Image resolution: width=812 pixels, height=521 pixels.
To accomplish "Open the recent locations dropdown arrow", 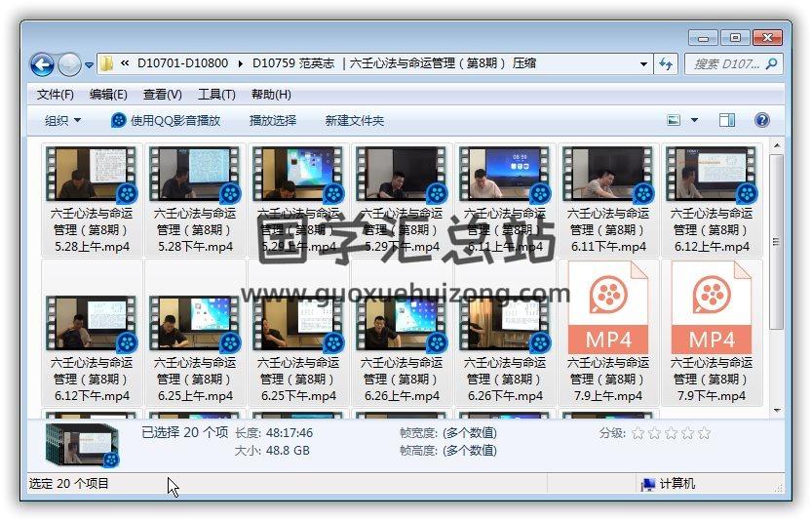I will coord(90,65).
